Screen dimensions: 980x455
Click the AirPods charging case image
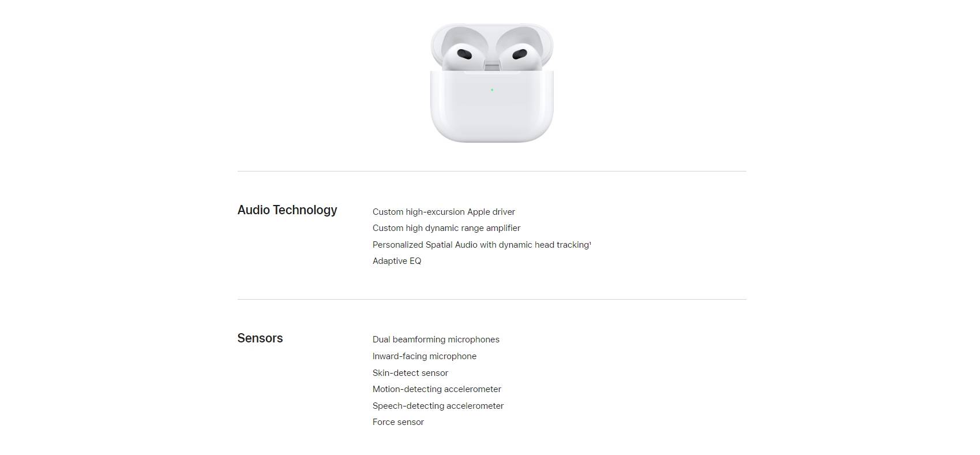[x=491, y=83]
